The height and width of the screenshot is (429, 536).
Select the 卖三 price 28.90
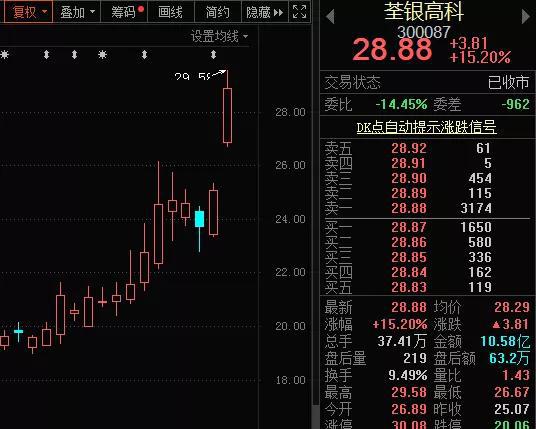(x=409, y=178)
